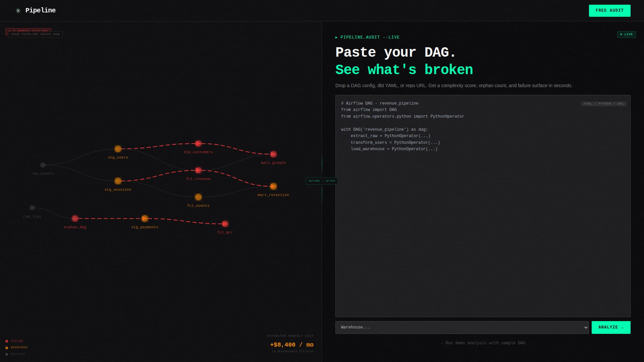
Task: Click the See what's broken heading
Action: [x=404, y=70]
